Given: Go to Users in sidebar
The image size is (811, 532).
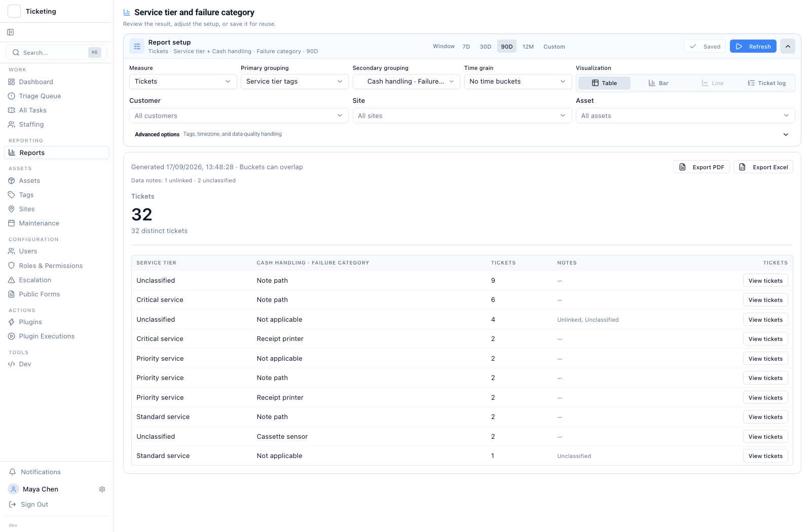Looking at the screenshot, I should pos(57,251).
